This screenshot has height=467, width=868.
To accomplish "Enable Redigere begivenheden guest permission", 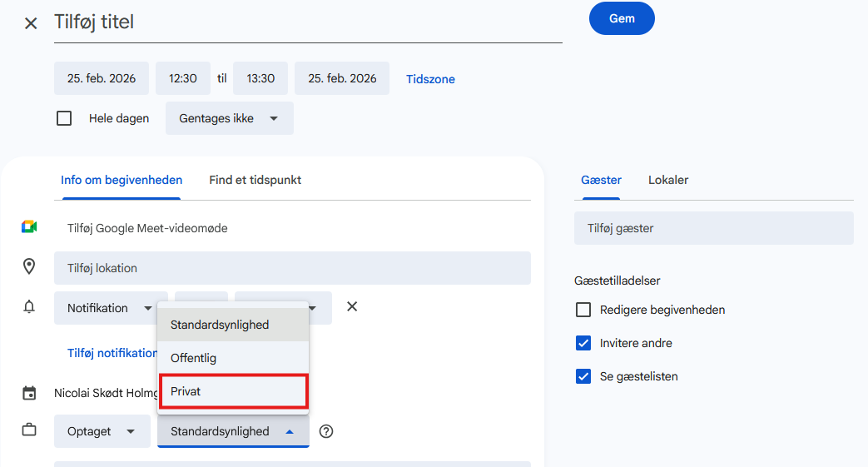I will [x=583, y=310].
